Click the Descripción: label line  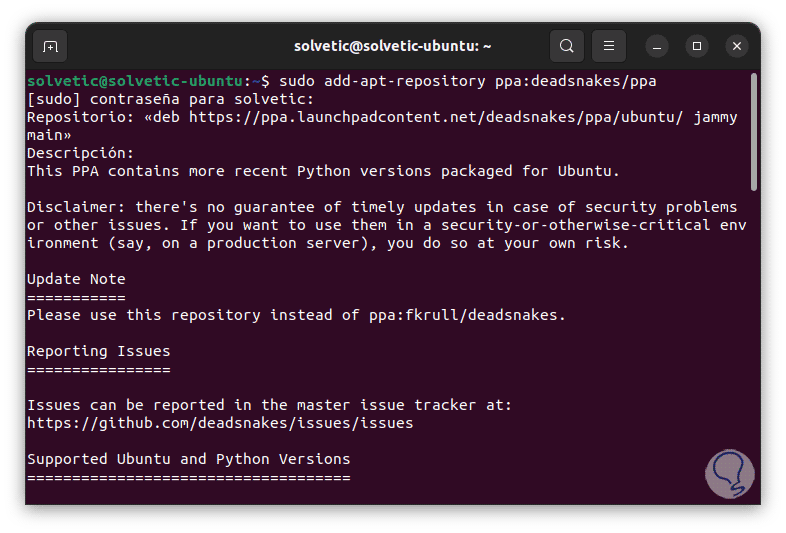80,153
